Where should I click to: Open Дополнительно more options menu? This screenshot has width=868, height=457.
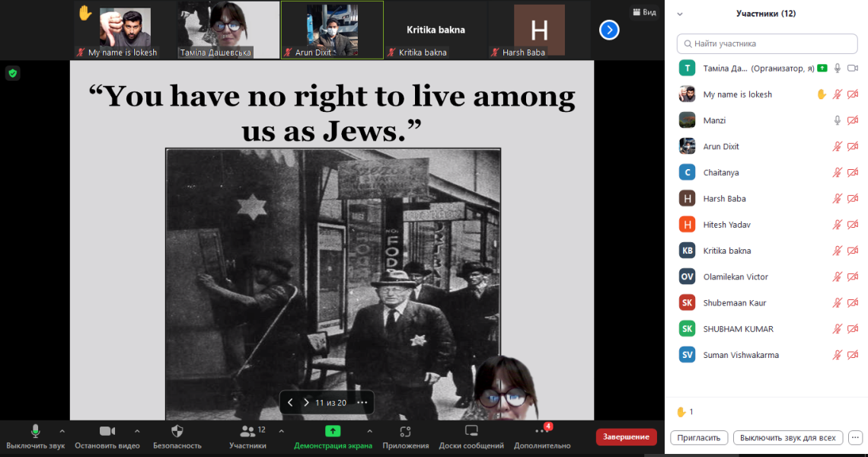tap(542, 436)
